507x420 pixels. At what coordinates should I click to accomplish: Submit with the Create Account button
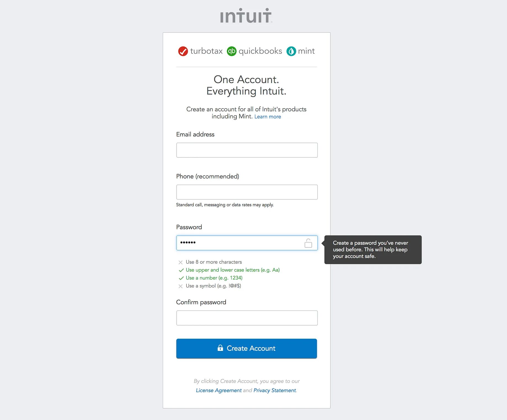pyautogui.click(x=247, y=348)
